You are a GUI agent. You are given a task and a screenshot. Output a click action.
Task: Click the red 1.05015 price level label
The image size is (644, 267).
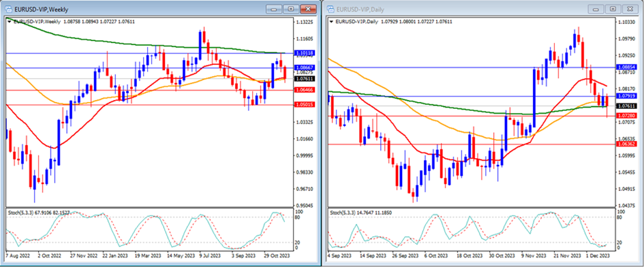(x=304, y=105)
